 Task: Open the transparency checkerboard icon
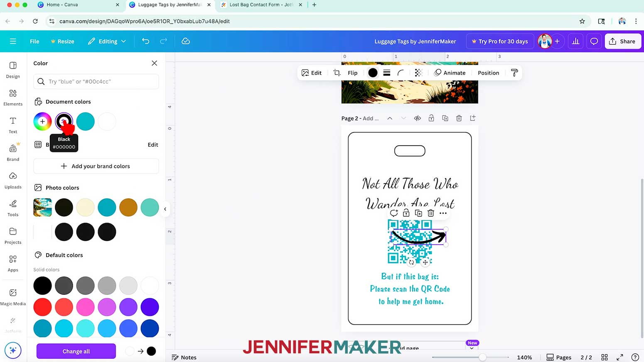coord(418,73)
